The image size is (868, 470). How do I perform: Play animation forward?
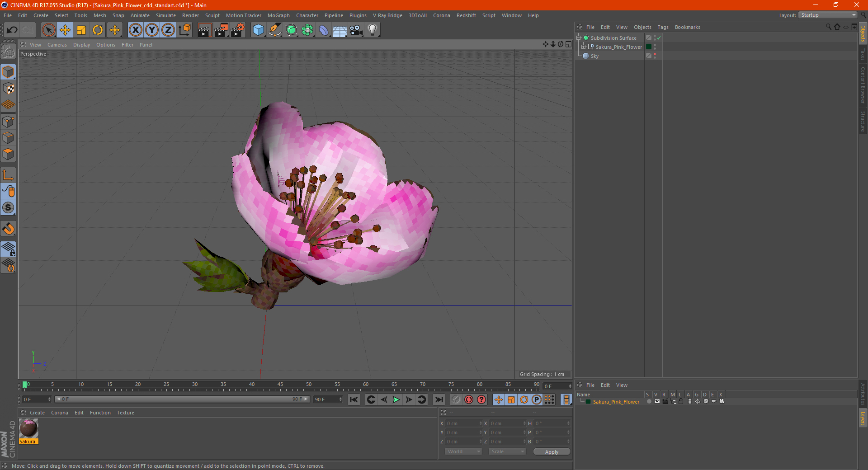coord(396,399)
